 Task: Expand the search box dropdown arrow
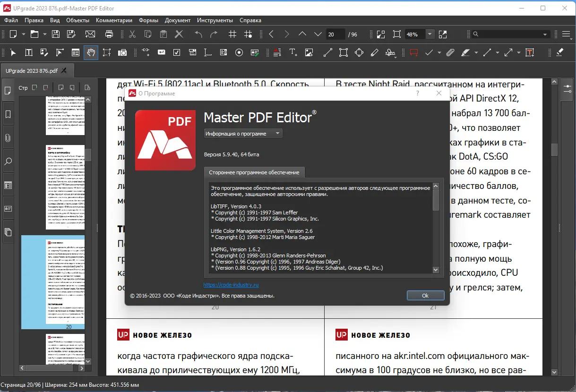click(x=545, y=34)
